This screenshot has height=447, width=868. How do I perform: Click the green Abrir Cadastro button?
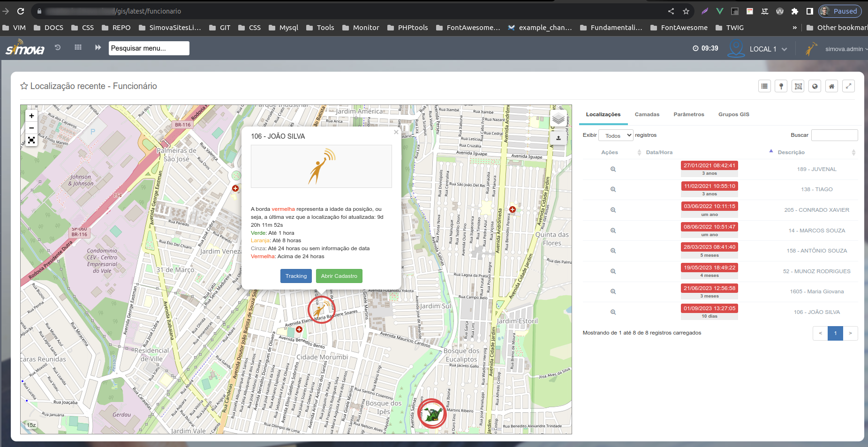click(x=339, y=276)
